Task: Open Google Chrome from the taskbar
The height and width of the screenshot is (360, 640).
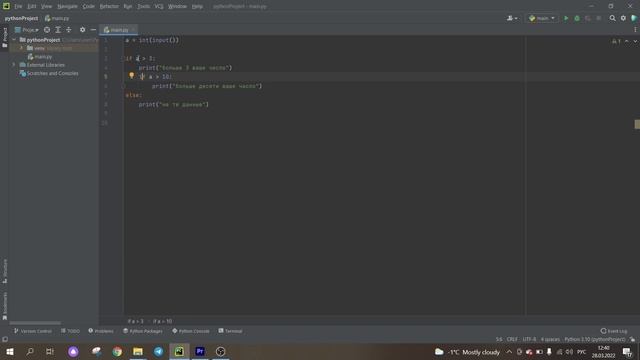Action: click(x=117, y=351)
